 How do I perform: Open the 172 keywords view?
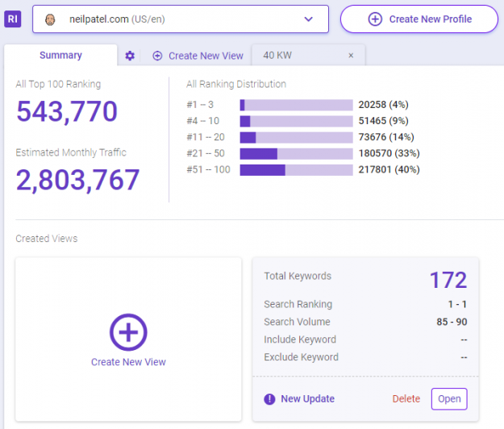tap(449, 399)
